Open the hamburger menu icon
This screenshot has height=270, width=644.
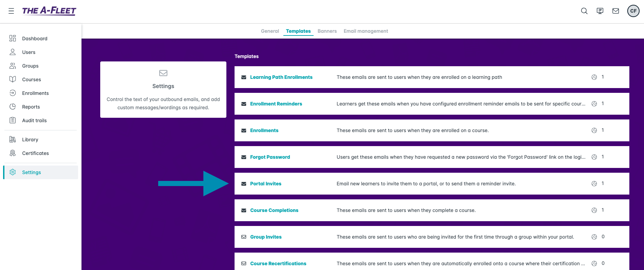11,11
